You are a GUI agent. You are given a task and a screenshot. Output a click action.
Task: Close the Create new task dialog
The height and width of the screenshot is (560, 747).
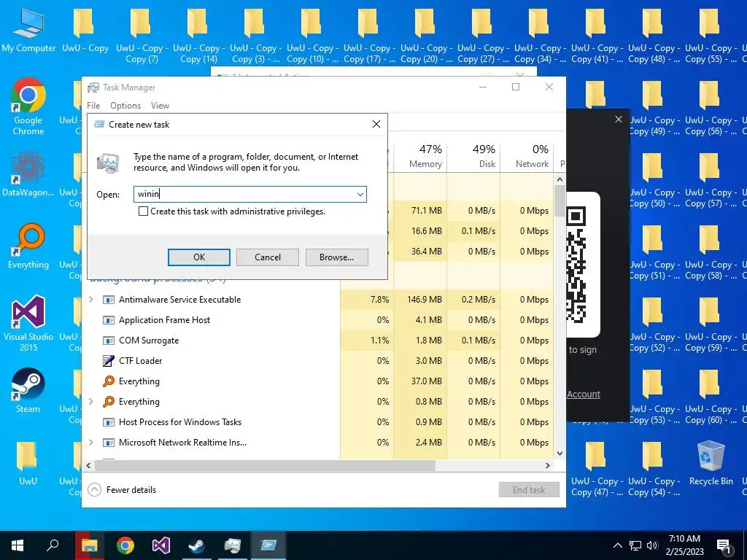pyautogui.click(x=376, y=124)
